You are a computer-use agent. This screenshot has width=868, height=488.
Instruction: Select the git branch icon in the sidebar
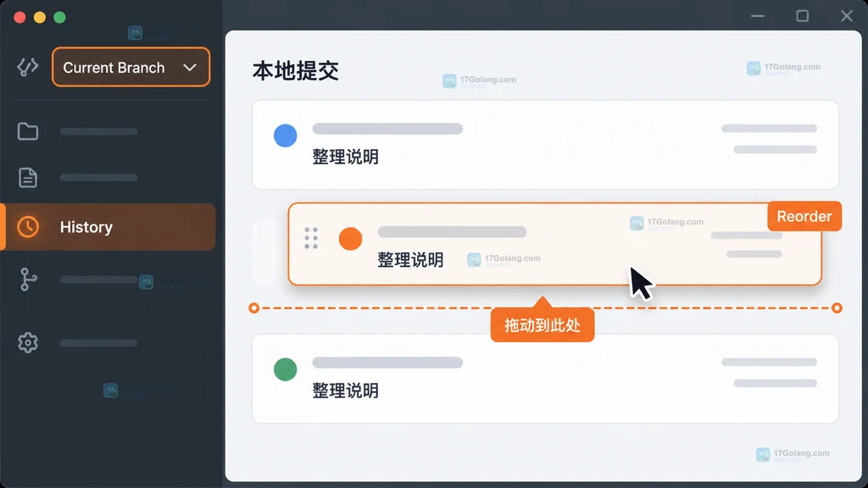[28, 280]
